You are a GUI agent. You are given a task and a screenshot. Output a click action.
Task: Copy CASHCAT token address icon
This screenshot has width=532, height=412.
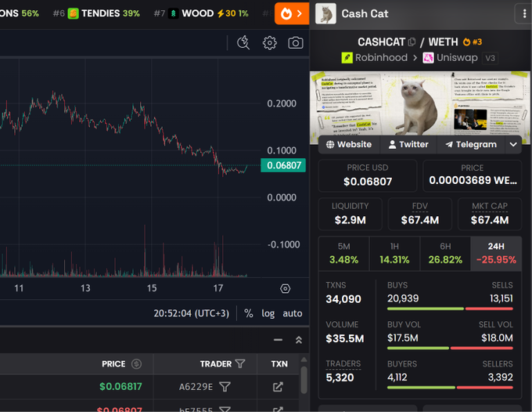pyautogui.click(x=412, y=42)
